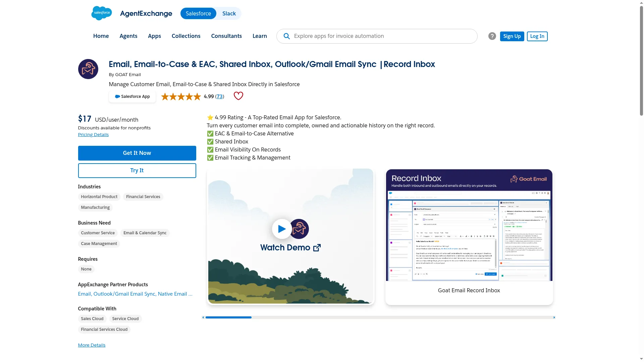Click the By GOAT Email text
The height and width of the screenshot is (362, 644).
tap(125, 74)
